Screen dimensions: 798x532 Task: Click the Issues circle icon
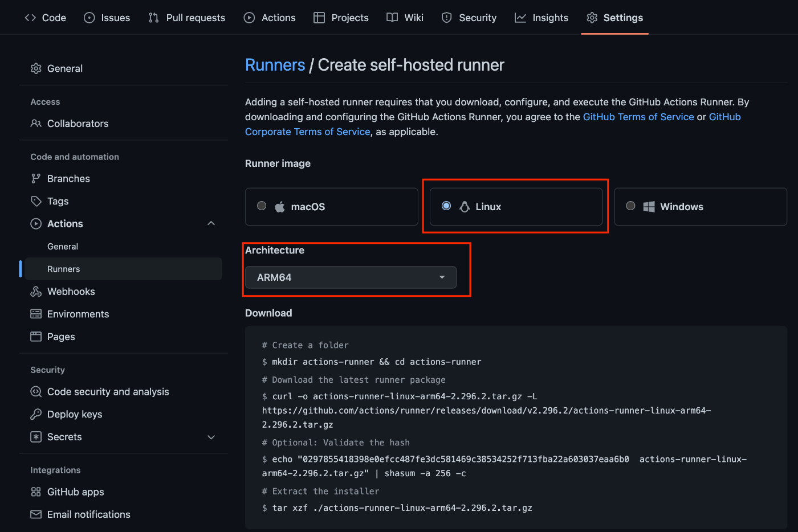click(x=89, y=18)
